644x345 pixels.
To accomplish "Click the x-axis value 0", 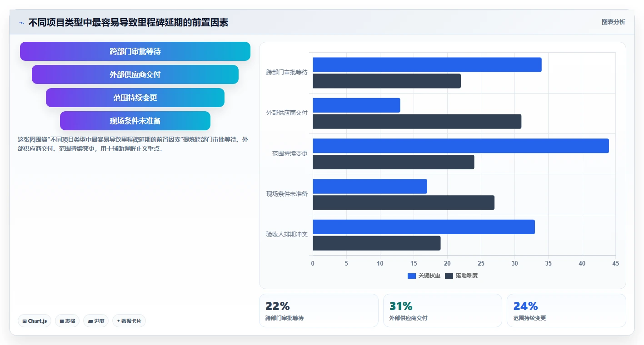I will 313,263.
